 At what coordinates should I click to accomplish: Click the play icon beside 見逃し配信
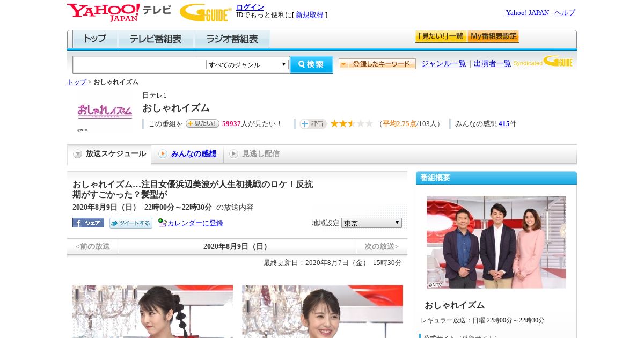[x=233, y=154]
